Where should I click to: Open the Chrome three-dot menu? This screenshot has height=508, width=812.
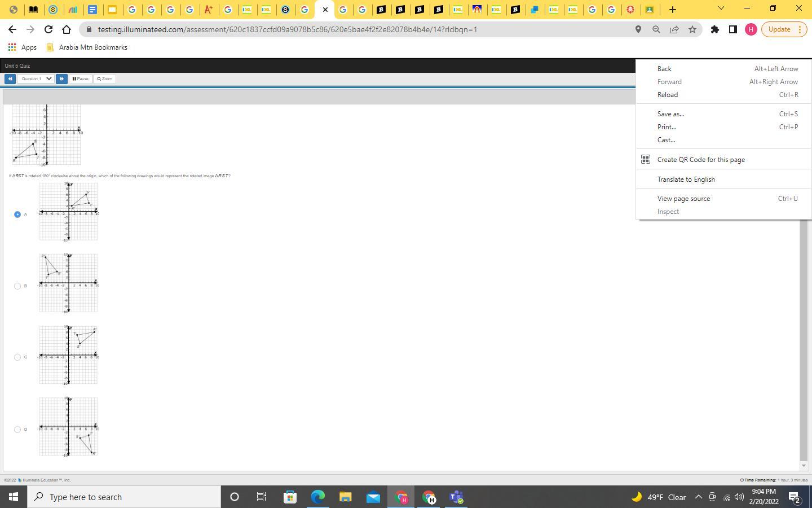pos(800,29)
